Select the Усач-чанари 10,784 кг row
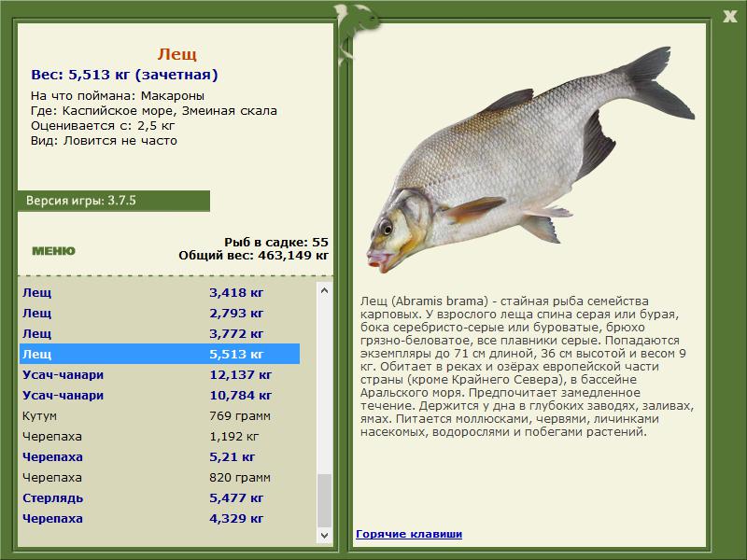The image size is (747, 560). (x=160, y=395)
